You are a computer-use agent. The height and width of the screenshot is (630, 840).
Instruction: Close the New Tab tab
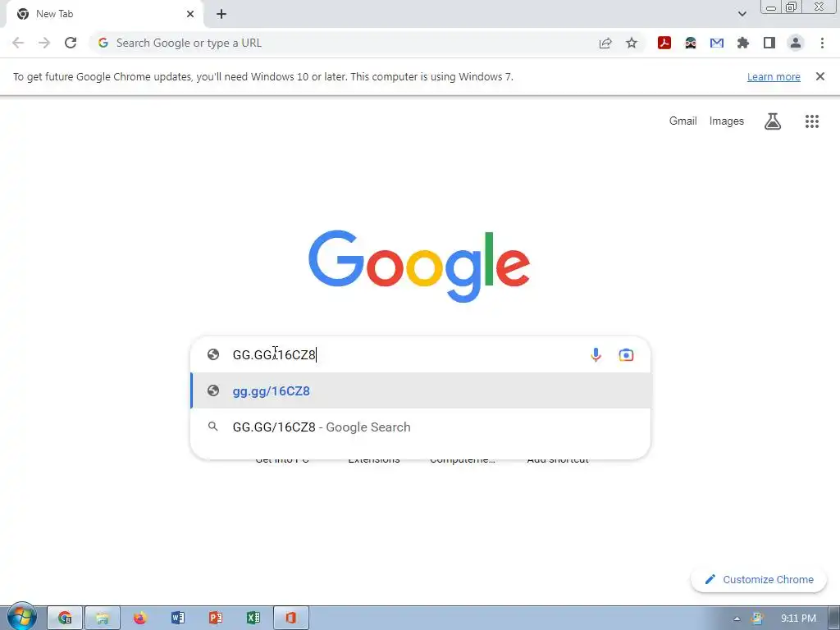coord(190,14)
